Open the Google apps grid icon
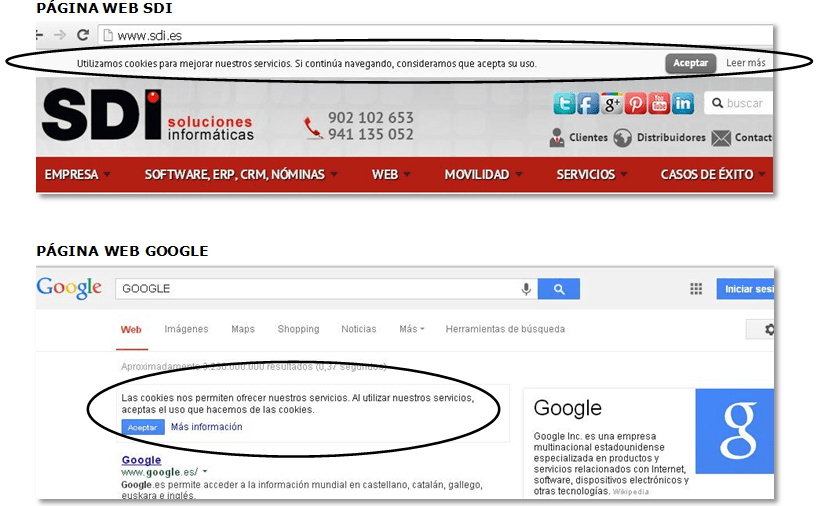Viewport: 819px width, 506px height. (x=696, y=289)
